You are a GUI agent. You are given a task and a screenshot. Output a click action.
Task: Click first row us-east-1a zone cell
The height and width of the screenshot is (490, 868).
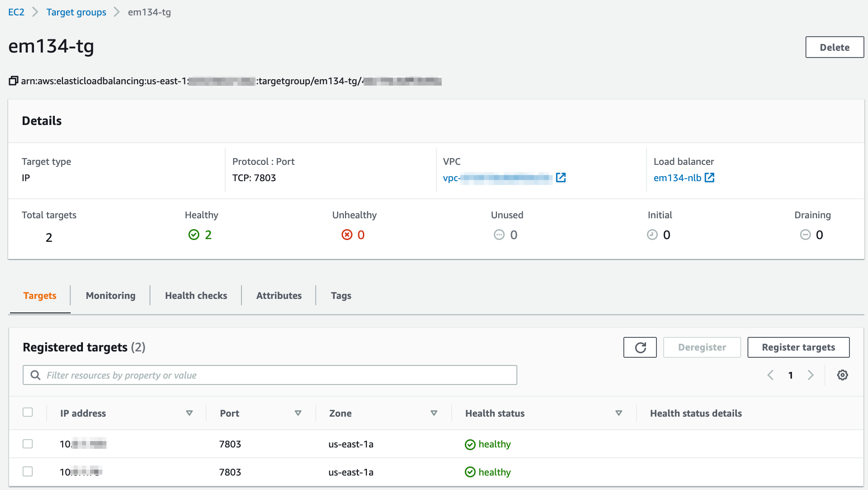pos(351,444)
